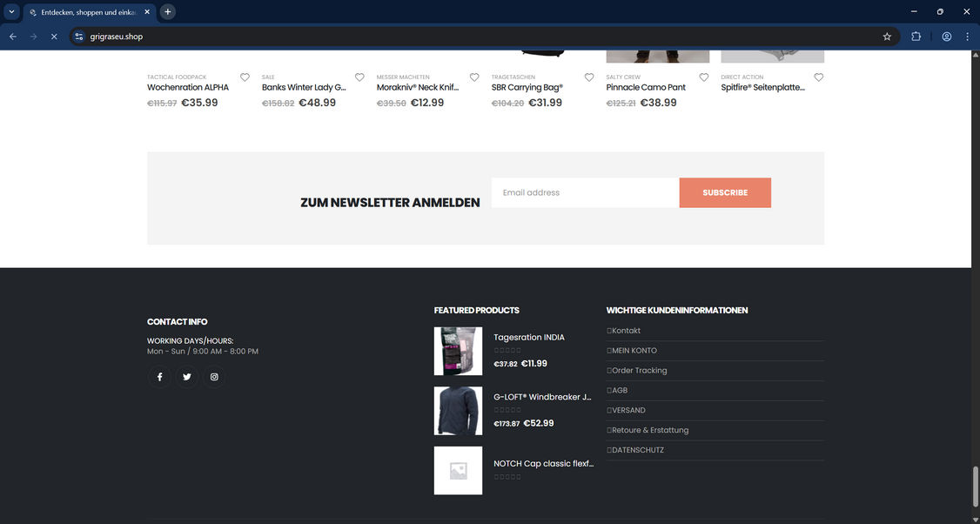Stop page loading with the X icon
This screenshot has width=980, height=524.
click(54, 37)
